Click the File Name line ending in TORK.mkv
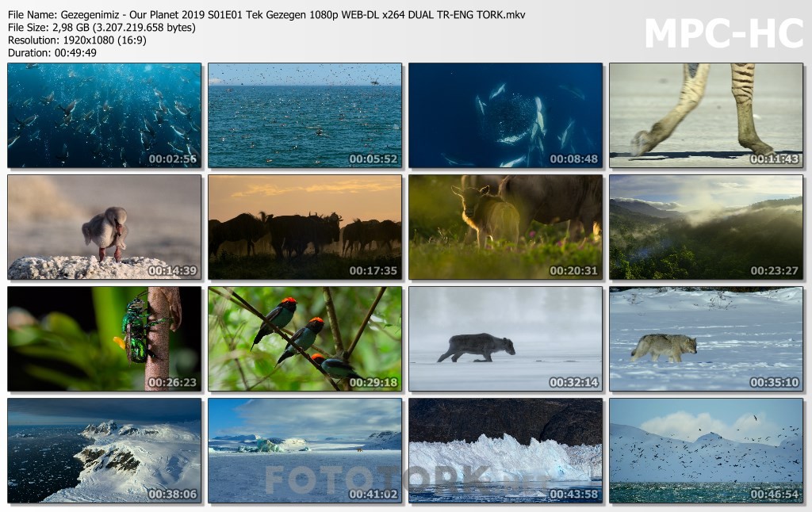Screen dimensions: 812x512 (x=266, y=15)
